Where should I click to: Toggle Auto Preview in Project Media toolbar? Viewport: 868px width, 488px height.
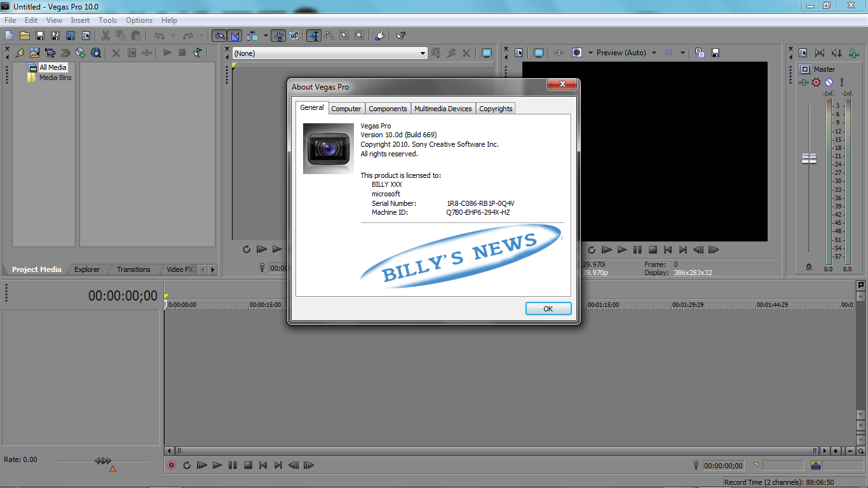pyautogui.click(x=198, y=53)
